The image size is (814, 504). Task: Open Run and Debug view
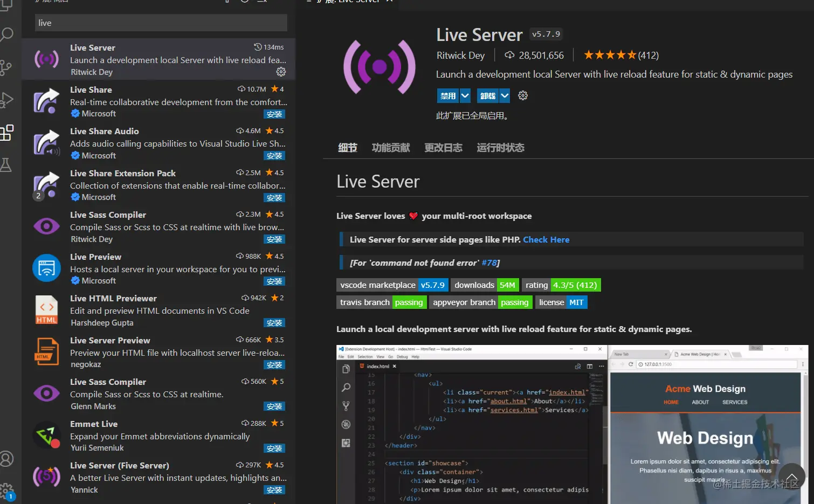point(6,100)
